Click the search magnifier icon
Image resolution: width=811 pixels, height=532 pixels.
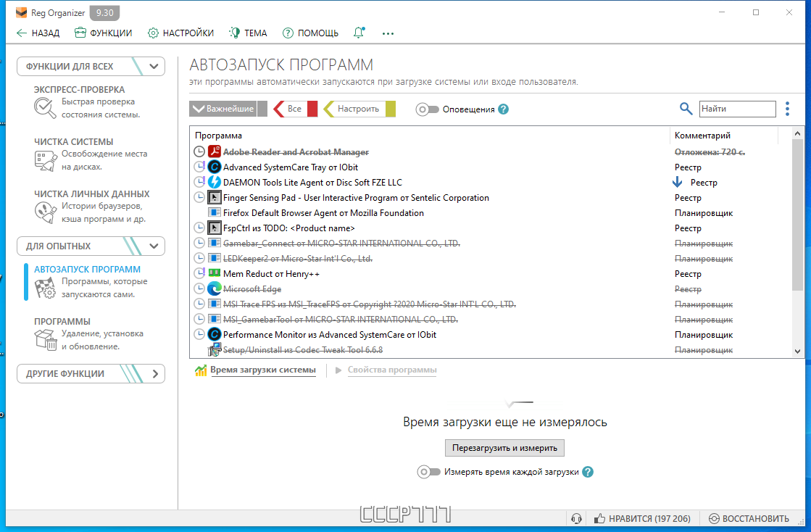point(686,109)
